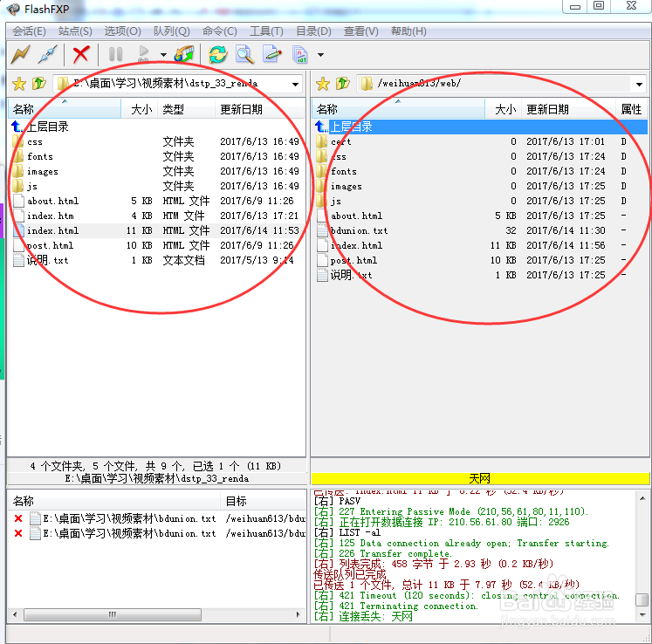The height and width of the screenshot is (644, 652).
Task: Open the 查看(V) menu
Action: [x=361, y=31]
